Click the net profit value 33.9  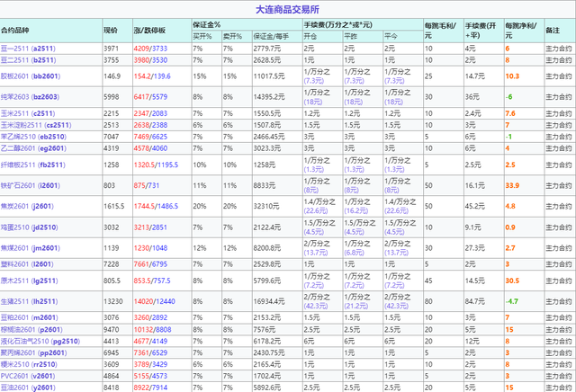tap(512, 185)
